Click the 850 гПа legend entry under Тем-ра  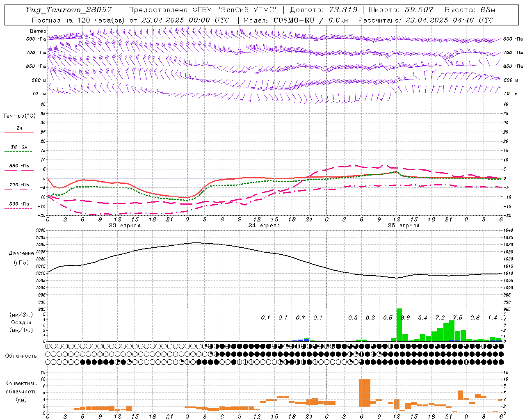(x=19, y=166)
